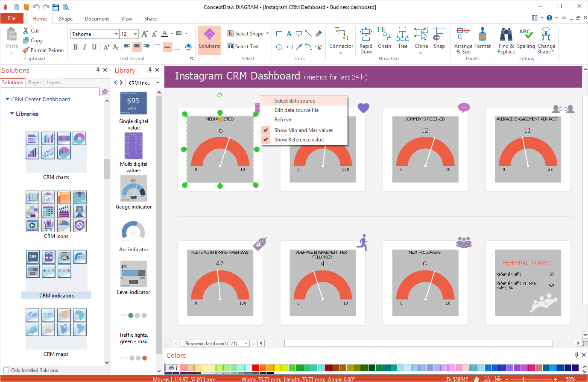Toggle Show Min and Max values
588x382 pixels.
[x=303, y=130]
